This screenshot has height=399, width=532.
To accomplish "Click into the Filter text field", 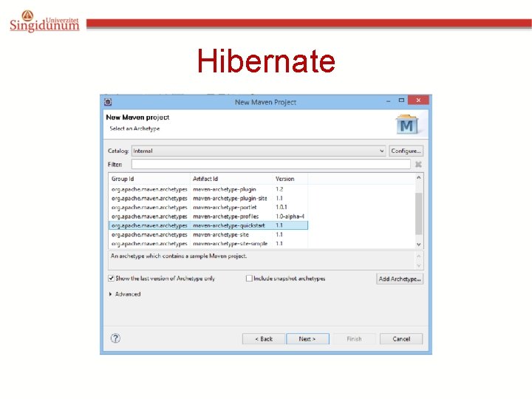I will (x=270, y=164).
